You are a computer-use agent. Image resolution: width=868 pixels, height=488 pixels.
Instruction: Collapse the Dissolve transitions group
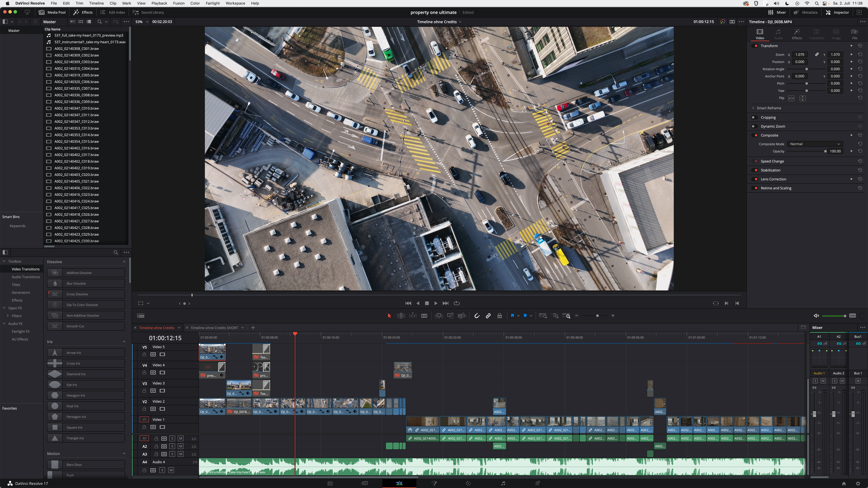pos(124,262)
